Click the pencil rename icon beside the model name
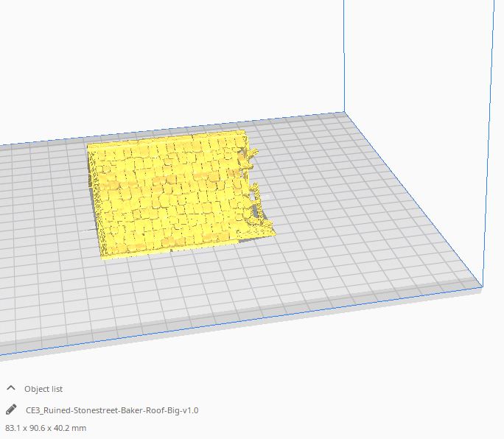The width and height of the screenshot is (504, 439). pyautogui.click(x=11, y=410)
